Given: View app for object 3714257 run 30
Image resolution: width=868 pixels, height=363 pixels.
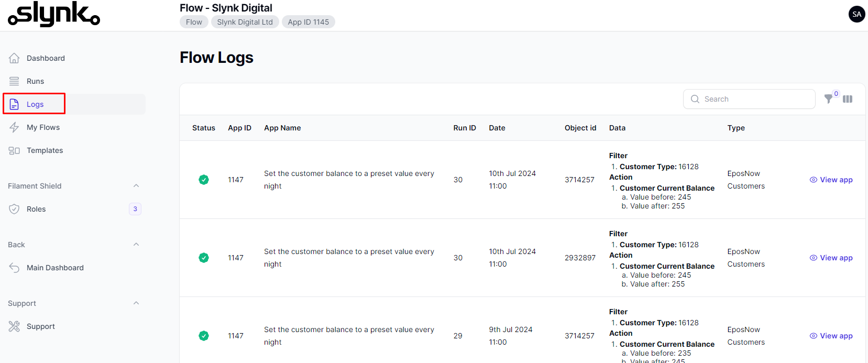Looking at the screenshot, I should tap(831, 180).
